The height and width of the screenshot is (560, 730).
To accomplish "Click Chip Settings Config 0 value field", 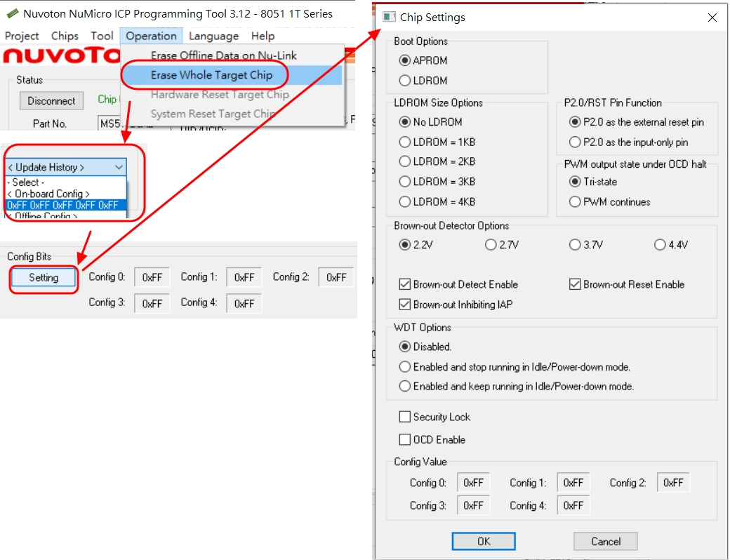I will tap(473, 483).
